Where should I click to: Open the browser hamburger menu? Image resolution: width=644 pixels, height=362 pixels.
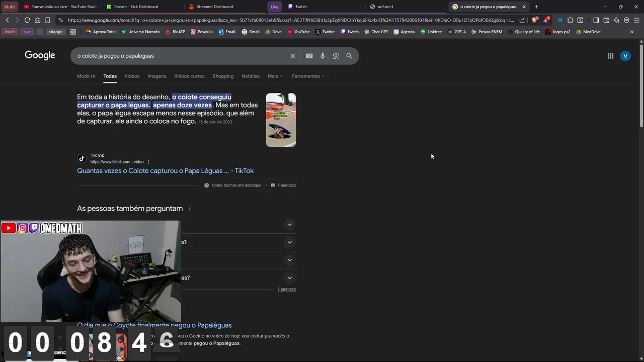click(x=636, y=20)
